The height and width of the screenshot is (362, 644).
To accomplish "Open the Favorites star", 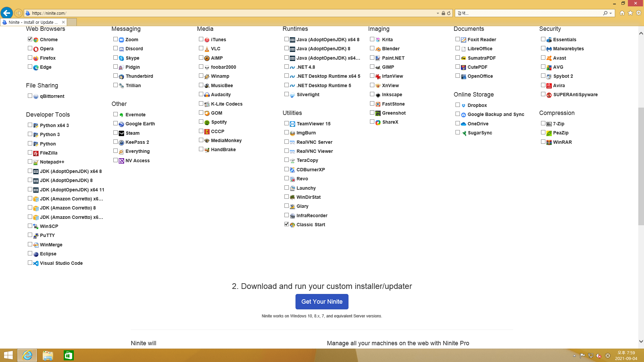I will coord(631,13).
